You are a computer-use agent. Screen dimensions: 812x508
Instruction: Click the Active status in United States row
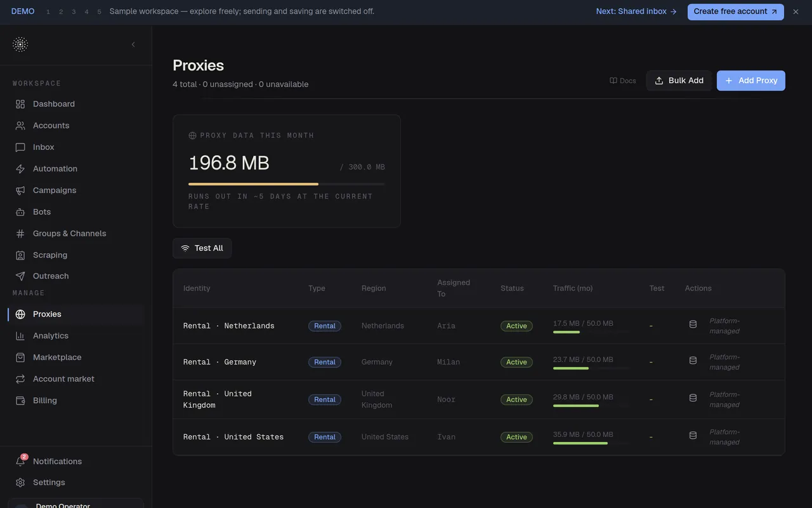coord(516,437)
